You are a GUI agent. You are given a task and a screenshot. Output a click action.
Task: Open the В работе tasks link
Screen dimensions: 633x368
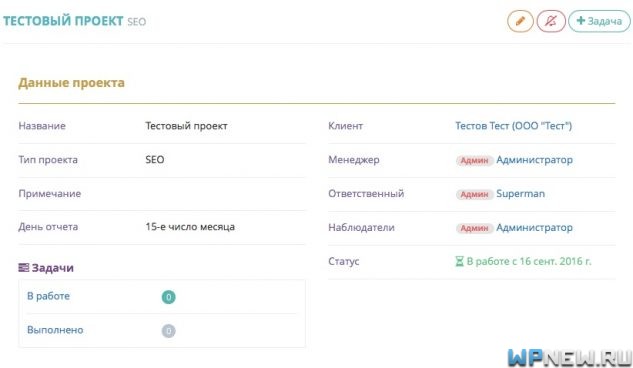(x=48, y=296)
